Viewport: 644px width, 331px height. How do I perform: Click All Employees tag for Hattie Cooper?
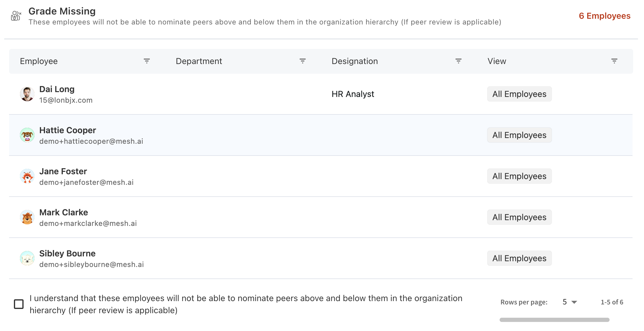coord(519,135)
